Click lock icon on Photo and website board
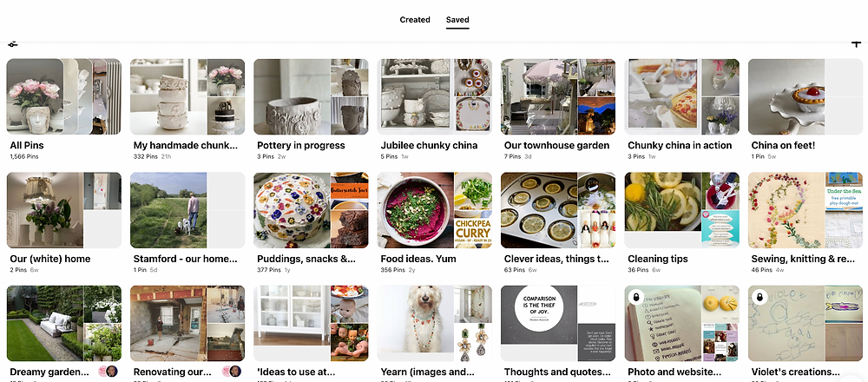This screenshot has height=382, width=868. pos(635,296)
